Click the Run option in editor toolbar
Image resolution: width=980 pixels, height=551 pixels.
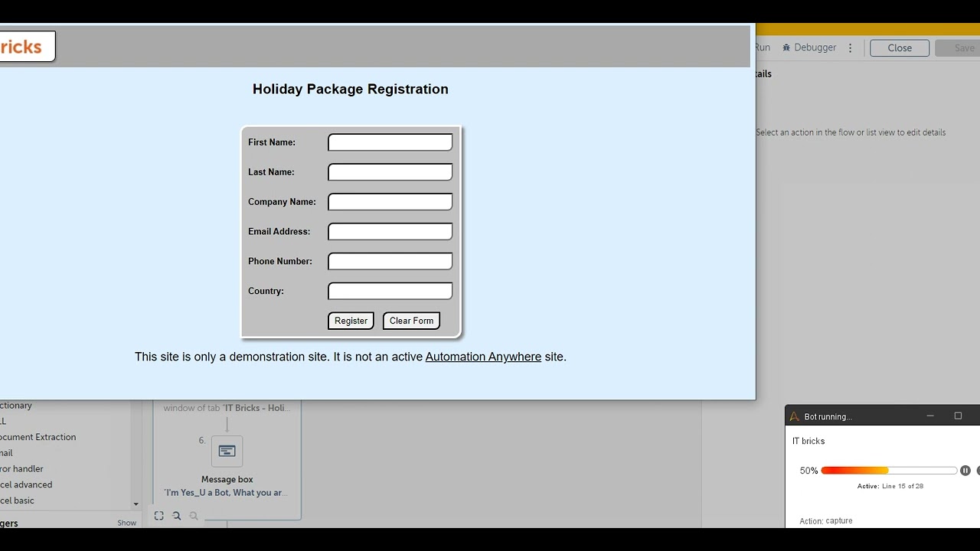[x=762, y=47]
